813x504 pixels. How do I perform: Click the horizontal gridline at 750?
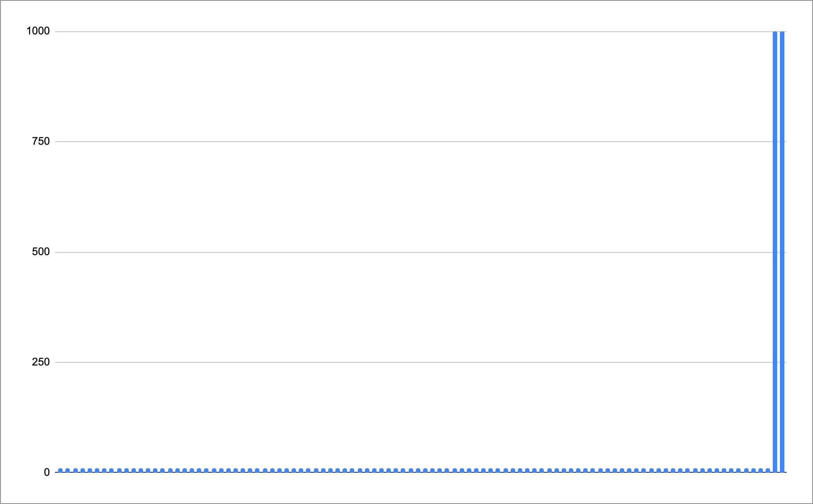click(402, 142)
